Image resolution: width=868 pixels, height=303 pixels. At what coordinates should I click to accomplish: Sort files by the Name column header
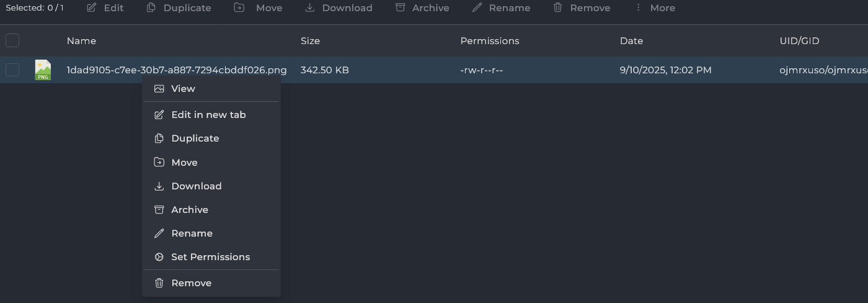coord(81,41)
